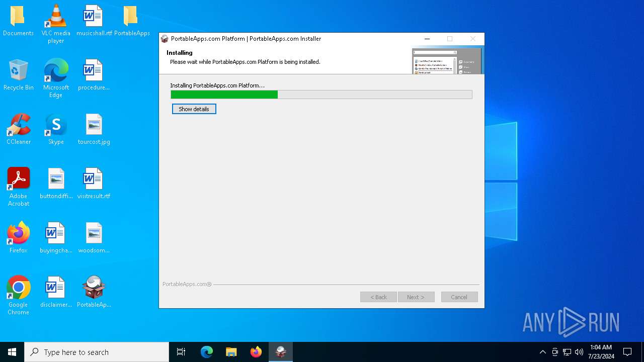Launch Firefox desktop shortcut
The image size is (644, 362).
click(18, 238)
